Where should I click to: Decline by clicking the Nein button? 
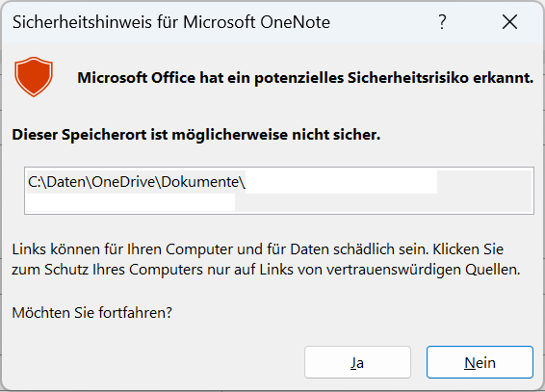click(x=480, y=362)
